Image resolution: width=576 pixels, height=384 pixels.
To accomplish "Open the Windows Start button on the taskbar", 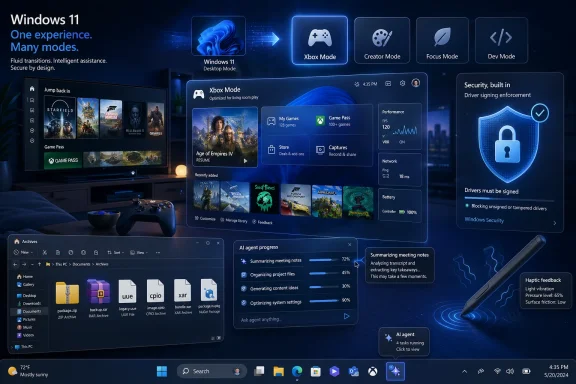I will pyautogui.click(x=162, y=371).
